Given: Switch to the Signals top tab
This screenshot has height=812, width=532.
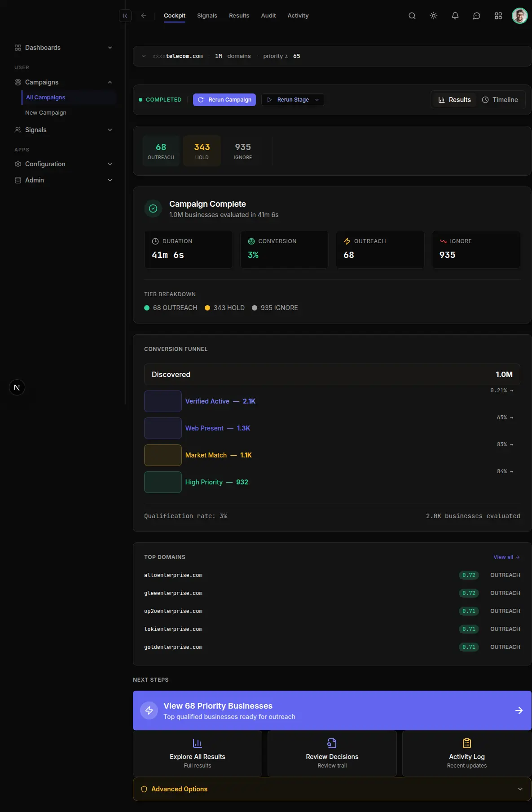Looking at the screenshot, I should click(x=207, y=16).
